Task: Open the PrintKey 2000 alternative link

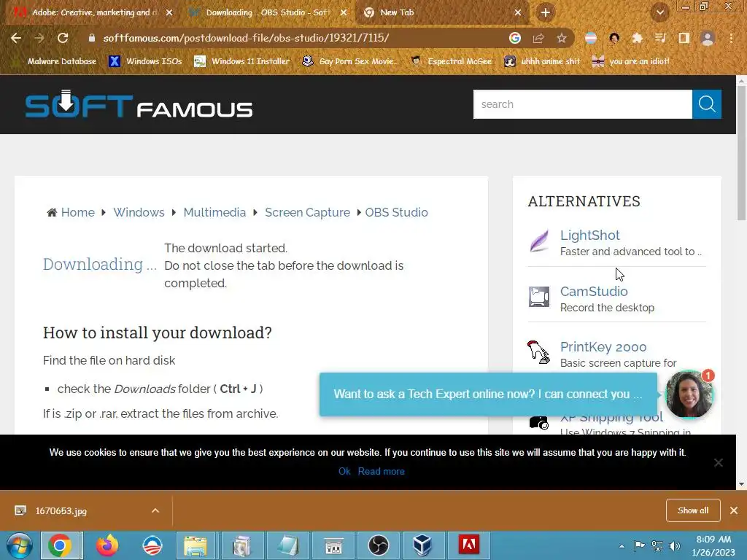Action: 603,347
